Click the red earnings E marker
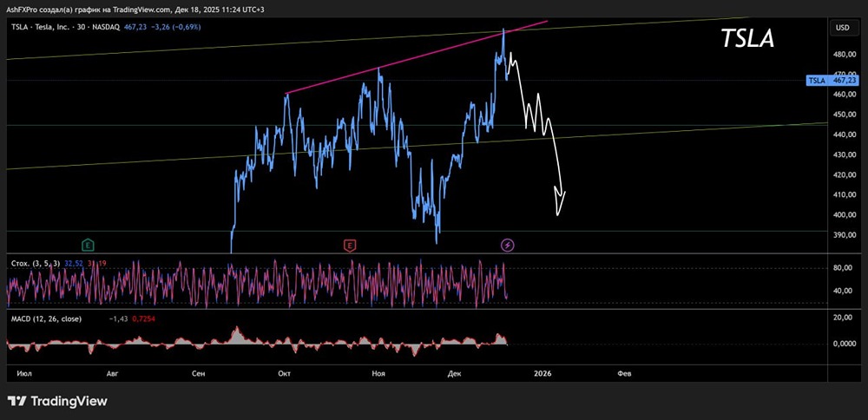The image size is (868, 420). pyautogui.click(x=349, y=245)
